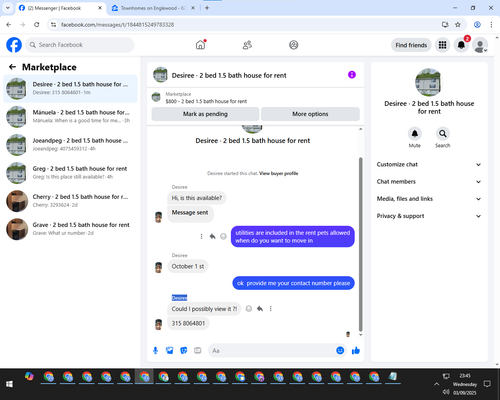Screen dimensions: 500x400
Task: Open conversation information purple icon
Action: [352, 75]
